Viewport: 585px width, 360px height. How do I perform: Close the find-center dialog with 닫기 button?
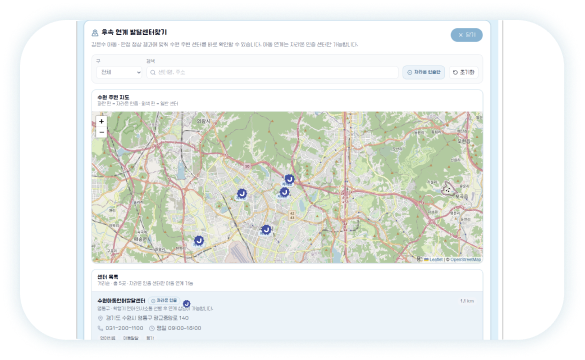coord(467,35)
